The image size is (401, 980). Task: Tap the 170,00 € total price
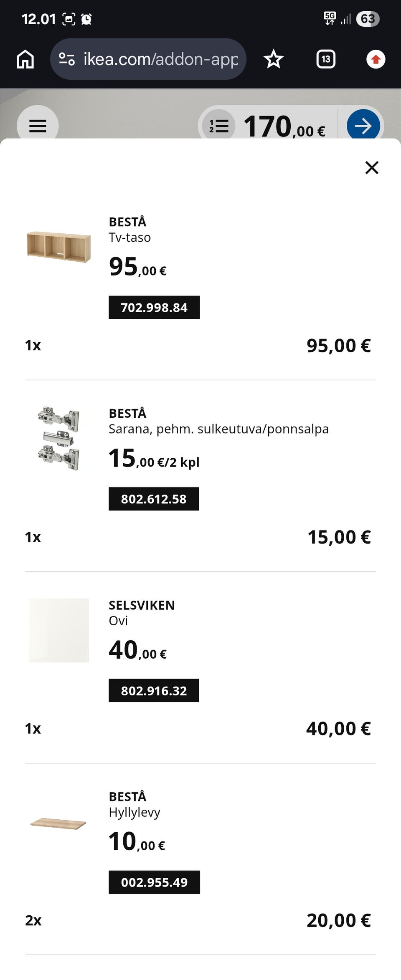point(284,126)
